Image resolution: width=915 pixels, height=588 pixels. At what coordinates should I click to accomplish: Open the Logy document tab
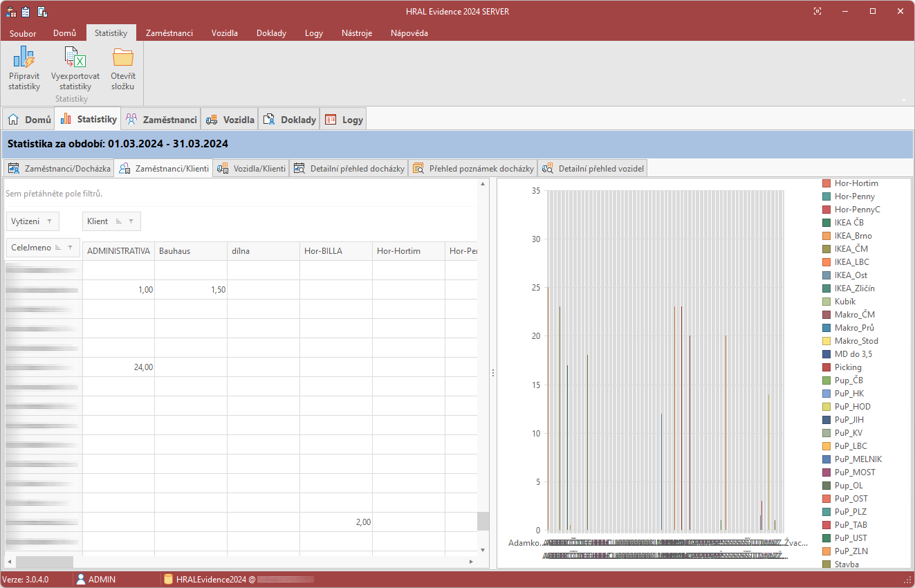pyautogui.click(x=344, y=120)
